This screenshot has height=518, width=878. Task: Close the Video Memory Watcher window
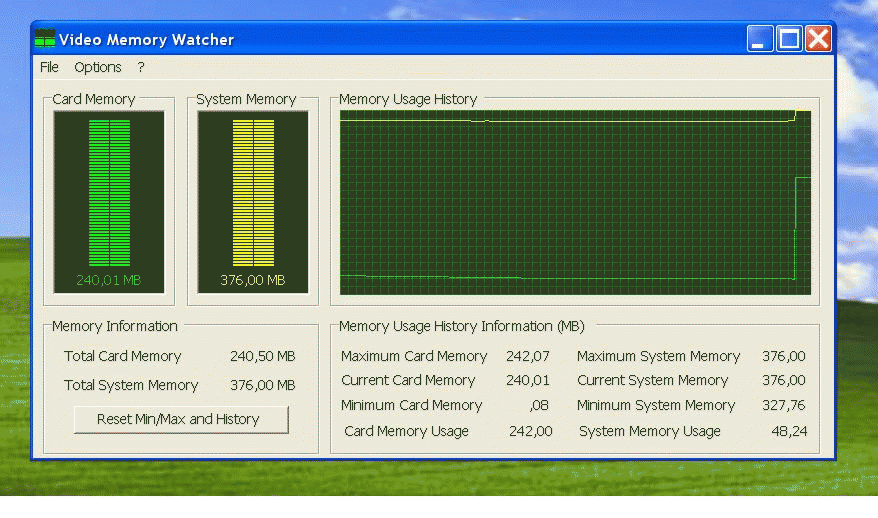[x=818, y=39]
